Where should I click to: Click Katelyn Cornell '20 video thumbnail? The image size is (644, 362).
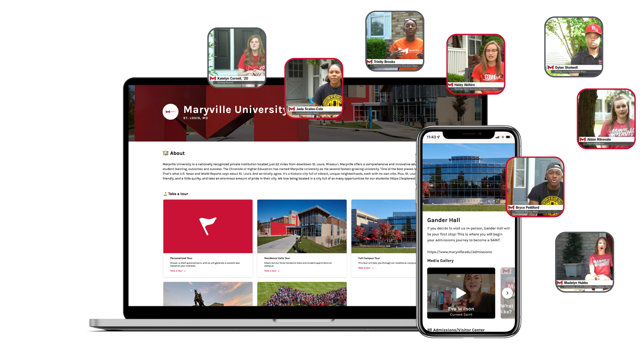pos(241,57)
